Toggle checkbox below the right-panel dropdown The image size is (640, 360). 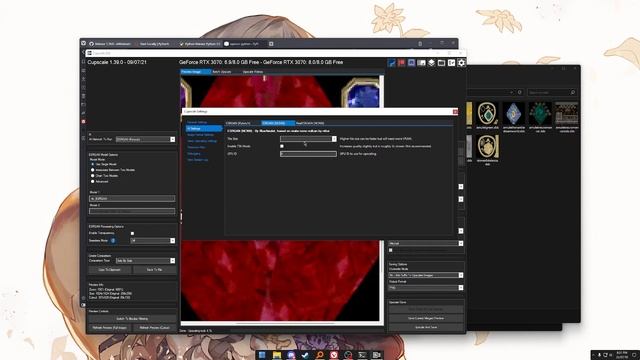tap(391, 250)
